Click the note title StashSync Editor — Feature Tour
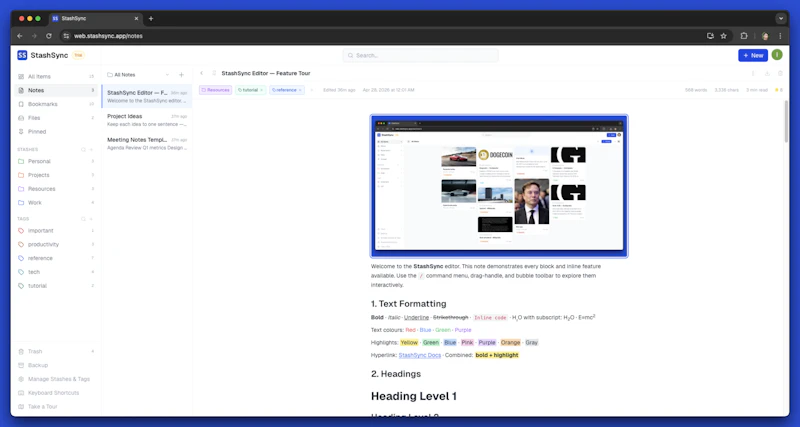This screenshot has width=800, height=427. [x=266, y=73]
